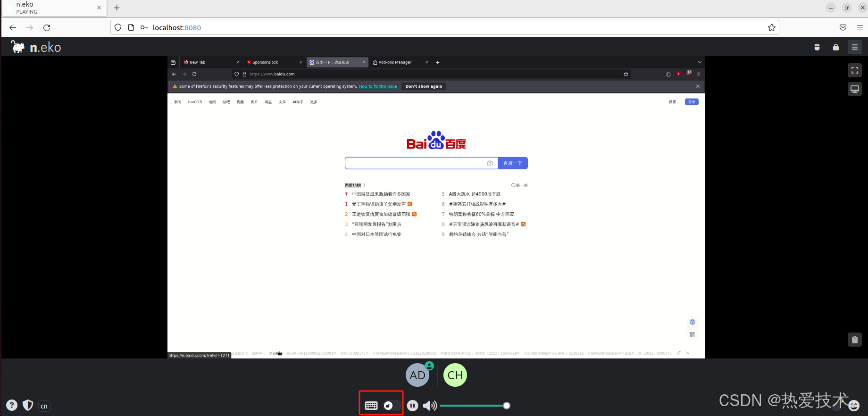Image resolution: width=868 pixels, height=416 pixels.
Task: Close the SponsorBlock tab
Action: pyautogui.click(x=301, y=62)
